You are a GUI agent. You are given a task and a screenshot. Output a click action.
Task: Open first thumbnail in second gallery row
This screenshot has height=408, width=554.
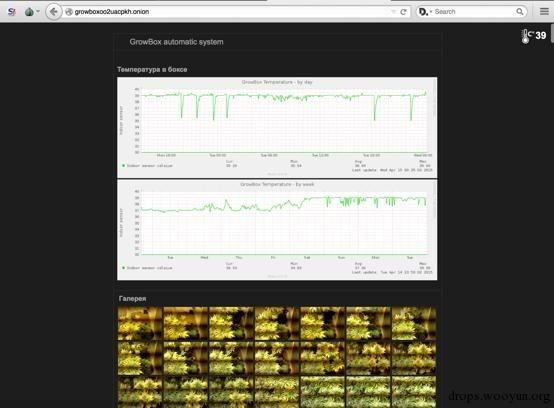pyautogui.click(x=140, y=358)
